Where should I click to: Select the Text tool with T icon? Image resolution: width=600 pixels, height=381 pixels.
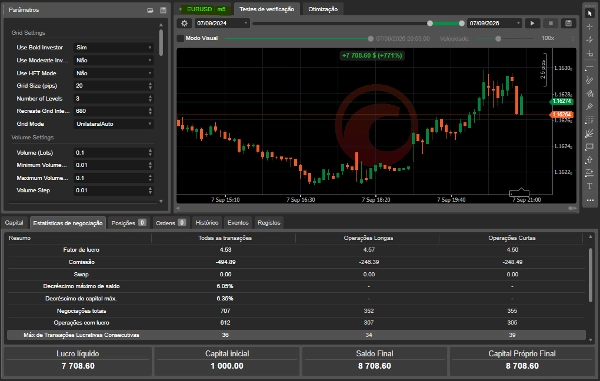(589, 186)
